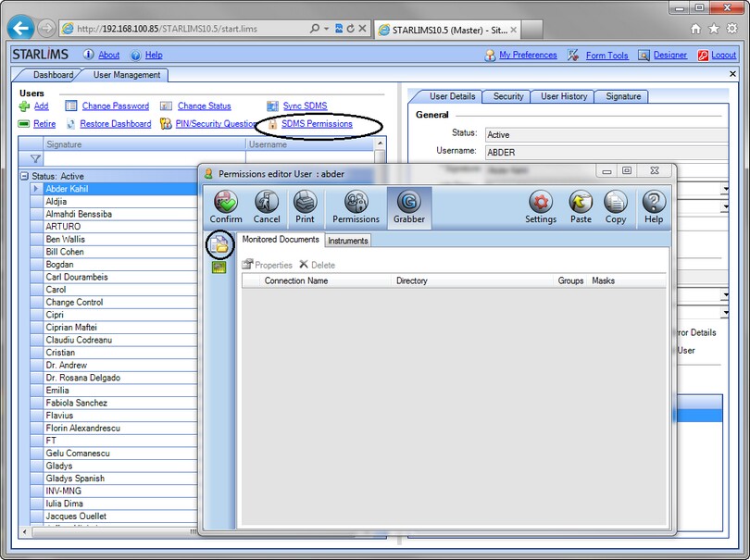750x560 pixels.
Task: Open Settings in Permissions editor
Action: click(x=541, y=206)
